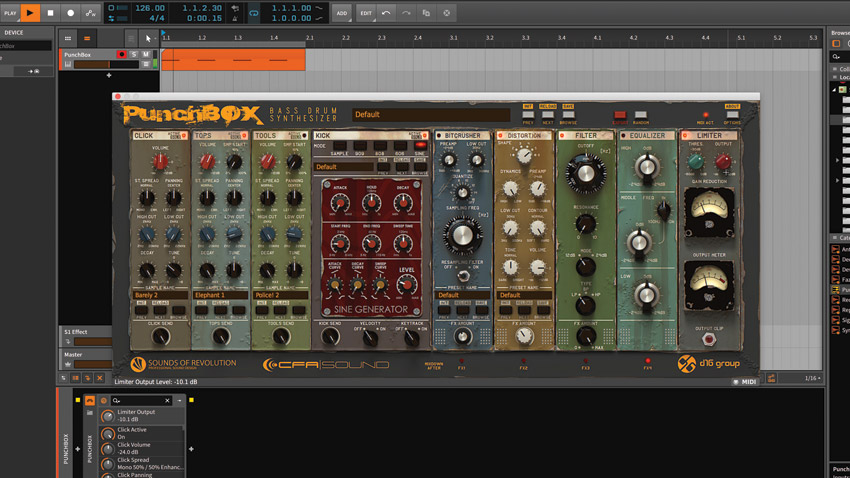This screenshot has width=850, height=478.
Task: Click the red EXPORT button
Action: (x=620, y=115)
